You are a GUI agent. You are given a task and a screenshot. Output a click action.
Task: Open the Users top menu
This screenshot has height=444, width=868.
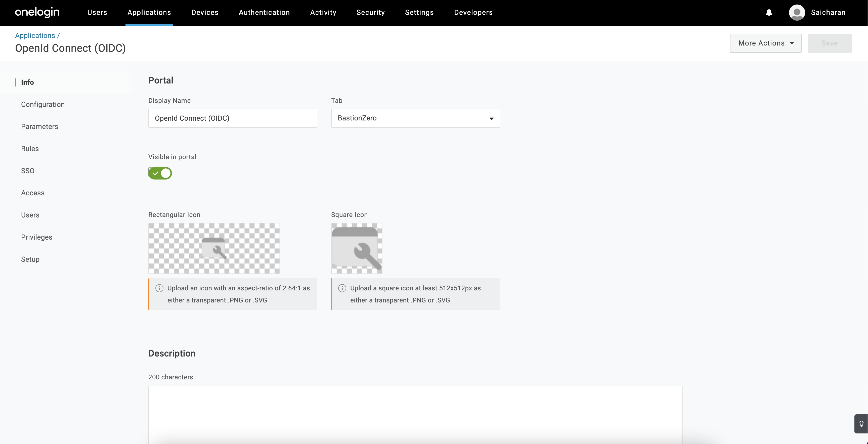tap(97, 13)
